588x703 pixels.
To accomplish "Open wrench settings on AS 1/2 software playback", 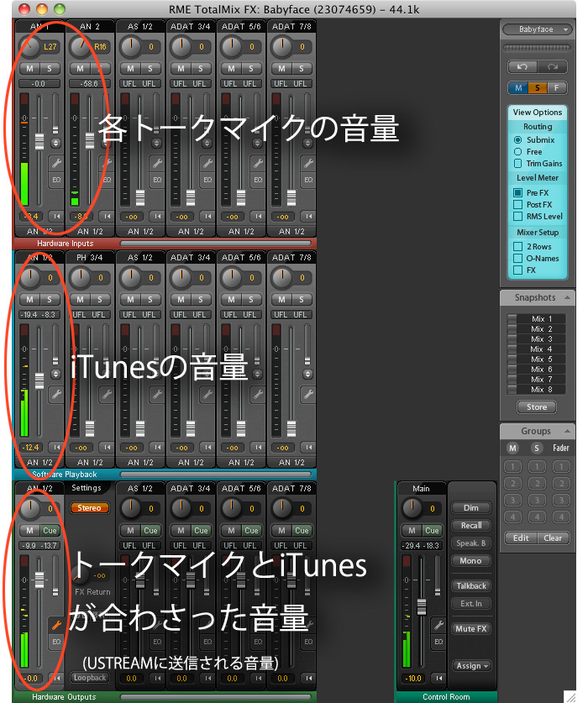I will [x=157, y=394].
